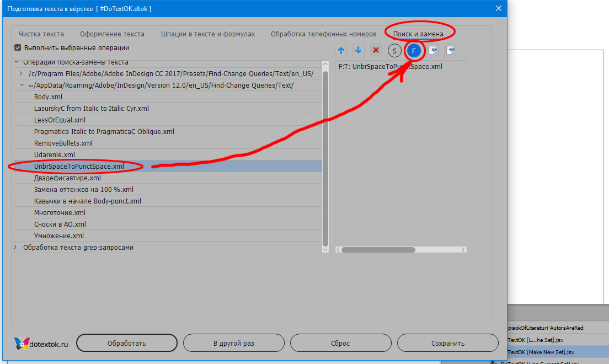Open the dotextok.ru link text

pos(49,344)
